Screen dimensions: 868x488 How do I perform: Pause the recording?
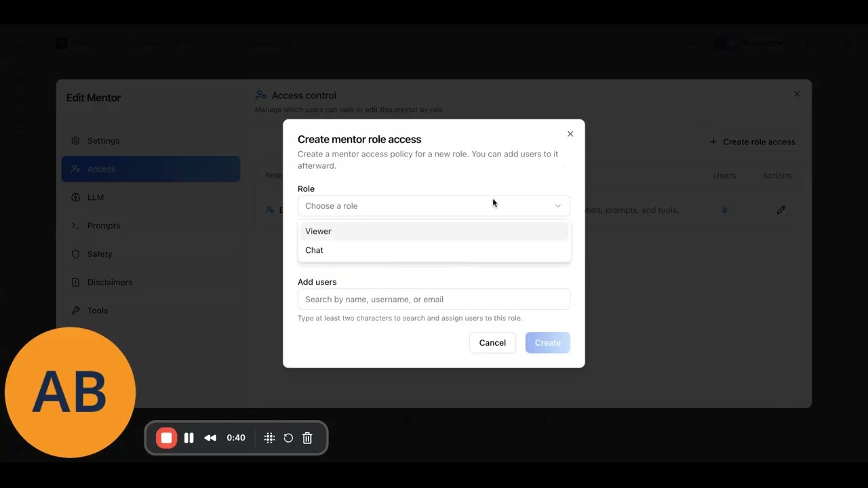pyautogui.click(x=189, y=438)
